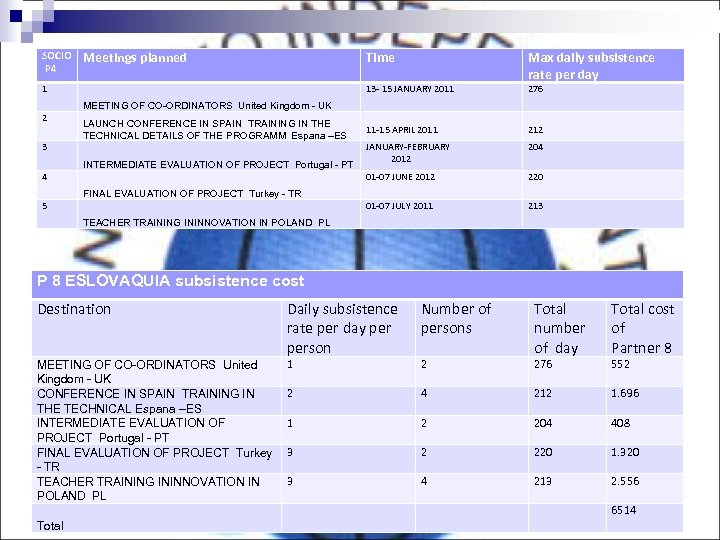Click the 'Total' row label
This screenshot has width=720, height=540.
pos(50,525)
